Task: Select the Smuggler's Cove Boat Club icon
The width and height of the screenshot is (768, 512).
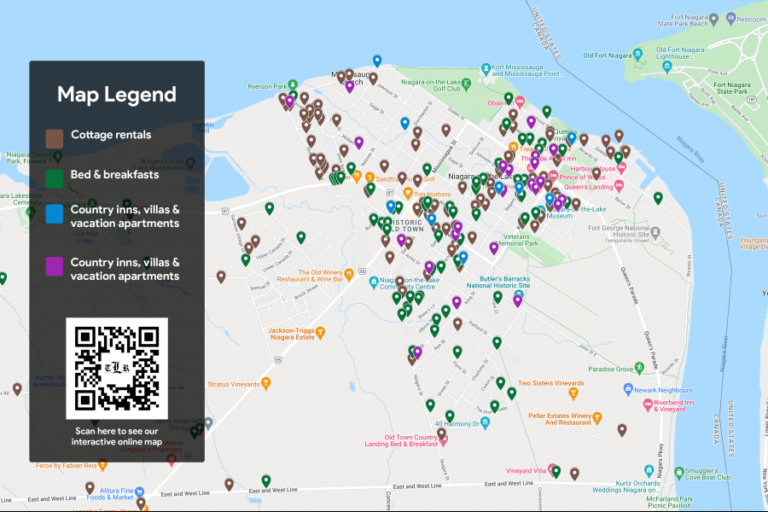Action: click(679, 473)
